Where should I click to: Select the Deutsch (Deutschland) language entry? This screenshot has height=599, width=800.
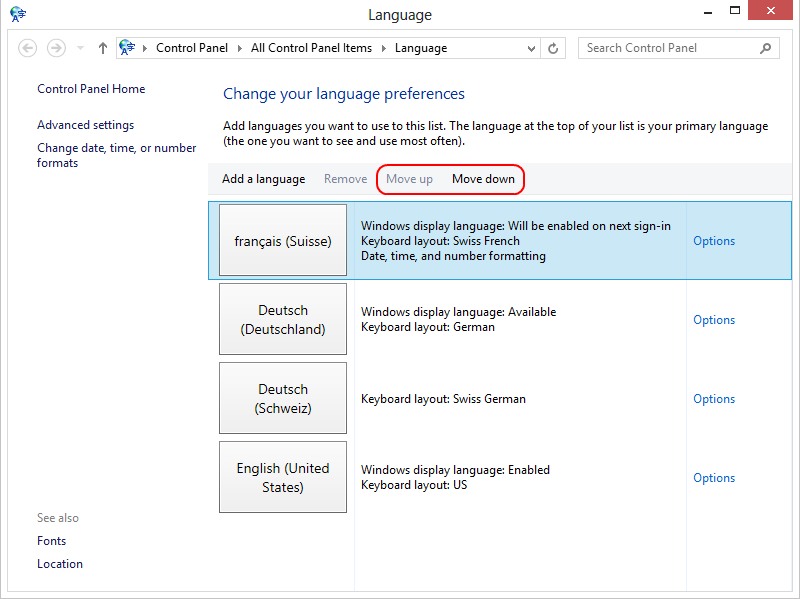[283, 320]
